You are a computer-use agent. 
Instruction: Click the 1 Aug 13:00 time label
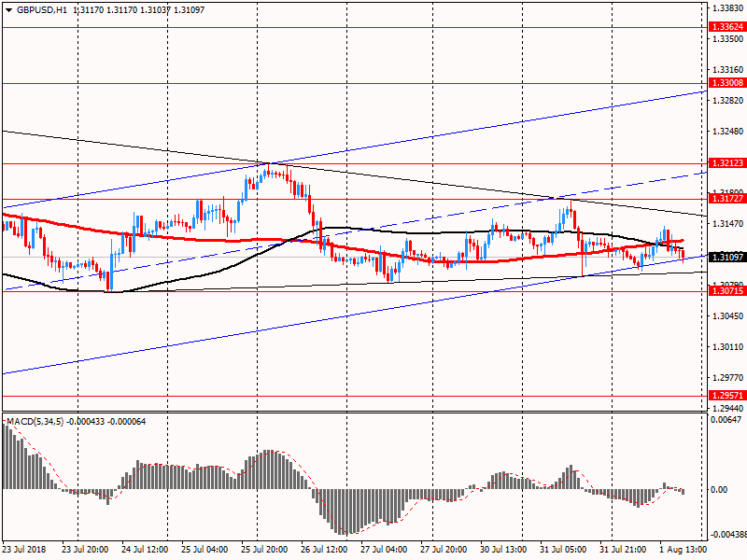coord(683,550)
